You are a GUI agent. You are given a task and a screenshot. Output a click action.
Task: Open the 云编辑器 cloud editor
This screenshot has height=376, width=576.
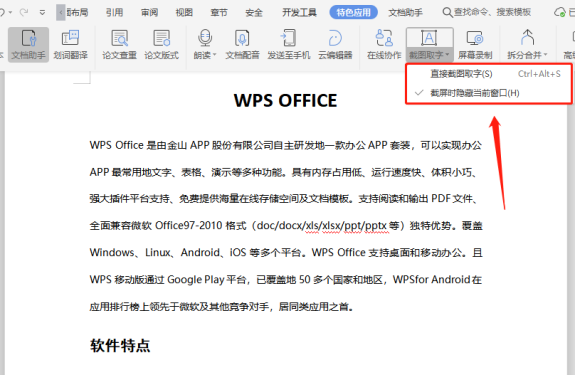click(335, 44)
